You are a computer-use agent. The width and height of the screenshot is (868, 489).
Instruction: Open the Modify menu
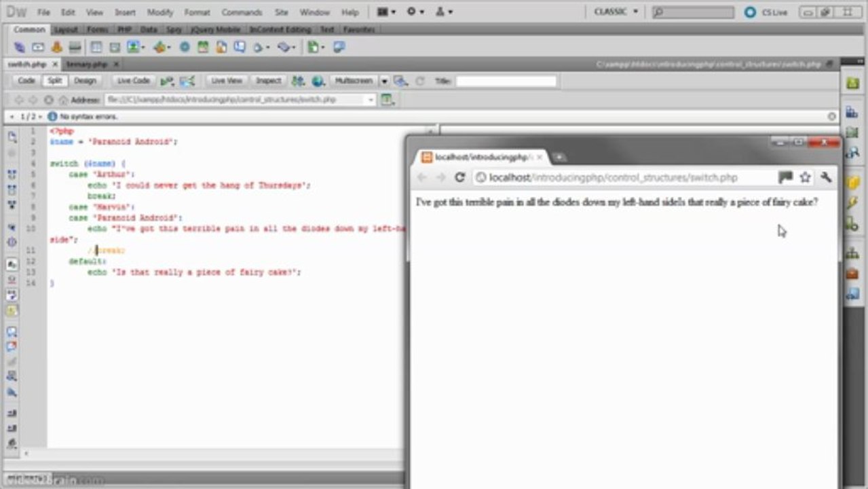pos(160,12)
